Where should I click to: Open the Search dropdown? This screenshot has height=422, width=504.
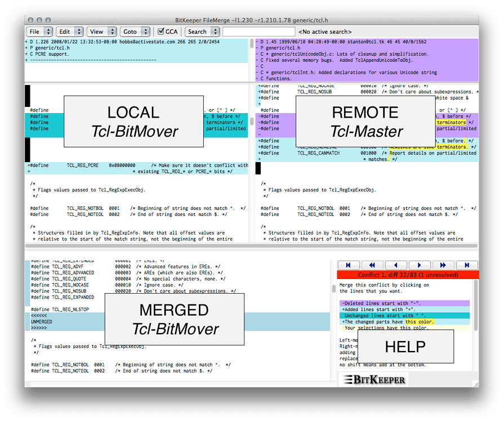(202, 32)
